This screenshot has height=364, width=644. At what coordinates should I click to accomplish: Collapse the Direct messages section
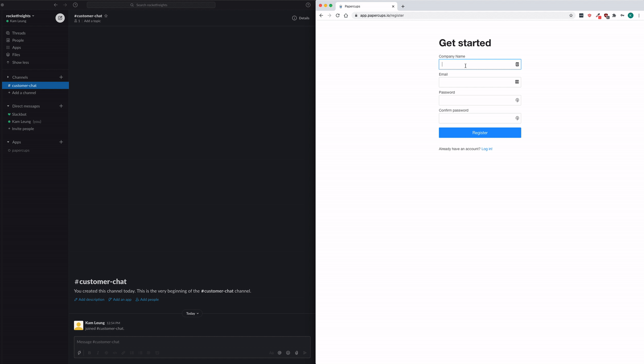[x=8, y=106]
